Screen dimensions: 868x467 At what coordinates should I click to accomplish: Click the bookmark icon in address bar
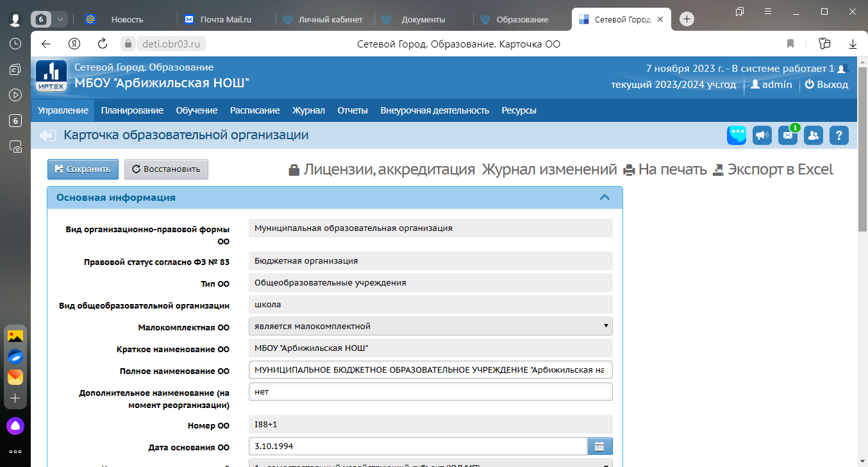pos(790,44)
